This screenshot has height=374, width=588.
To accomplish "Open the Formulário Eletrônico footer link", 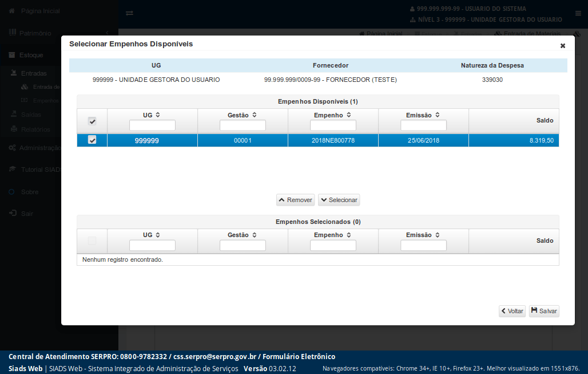I will (x=299, y=356).
